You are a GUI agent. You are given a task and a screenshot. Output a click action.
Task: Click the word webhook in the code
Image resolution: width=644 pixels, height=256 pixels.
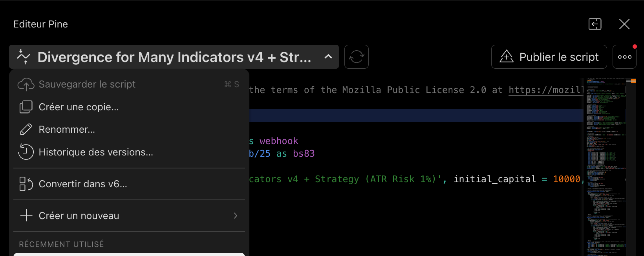(x=279, y=141)
